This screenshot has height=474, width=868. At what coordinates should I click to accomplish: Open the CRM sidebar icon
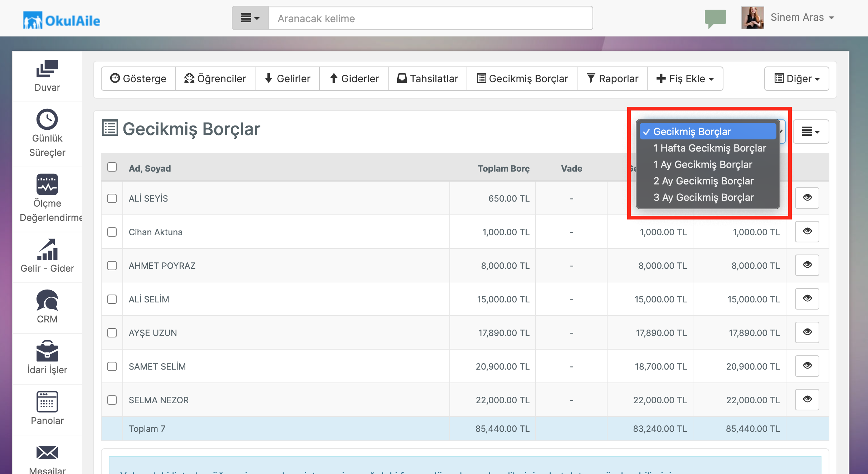pyautogui.click(x=47, y=300)
